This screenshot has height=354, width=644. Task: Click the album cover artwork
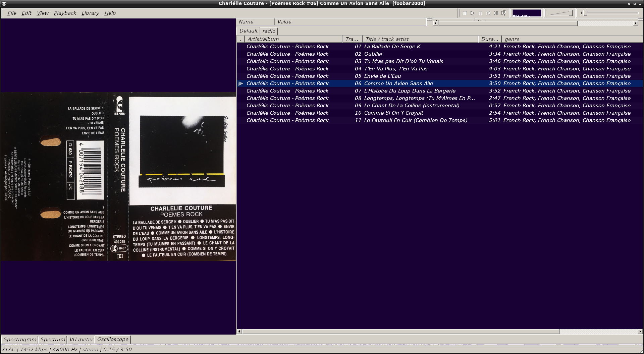118,176
